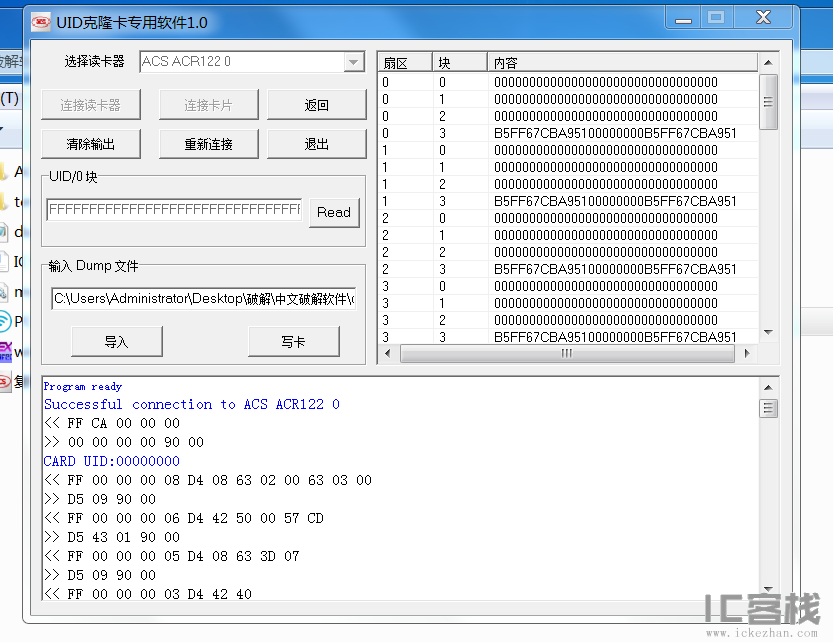
Task: Click the app icon in the title bar
Action: click(40, 21)
